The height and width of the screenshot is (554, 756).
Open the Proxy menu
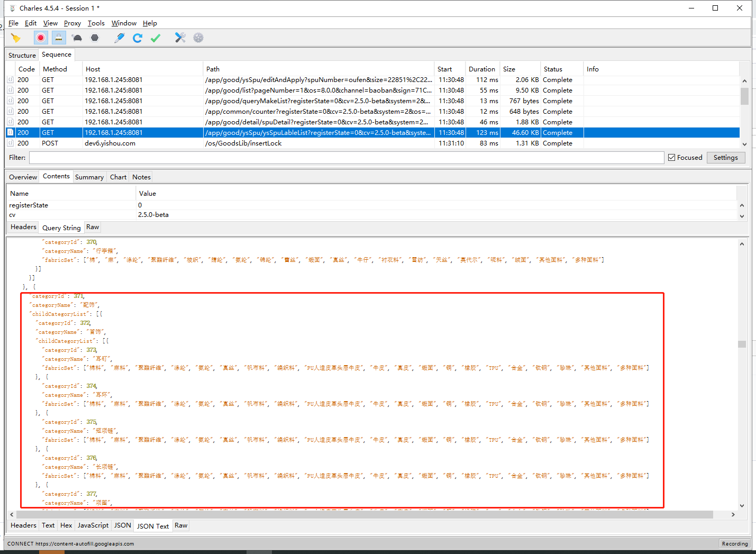tap(72, 23)
